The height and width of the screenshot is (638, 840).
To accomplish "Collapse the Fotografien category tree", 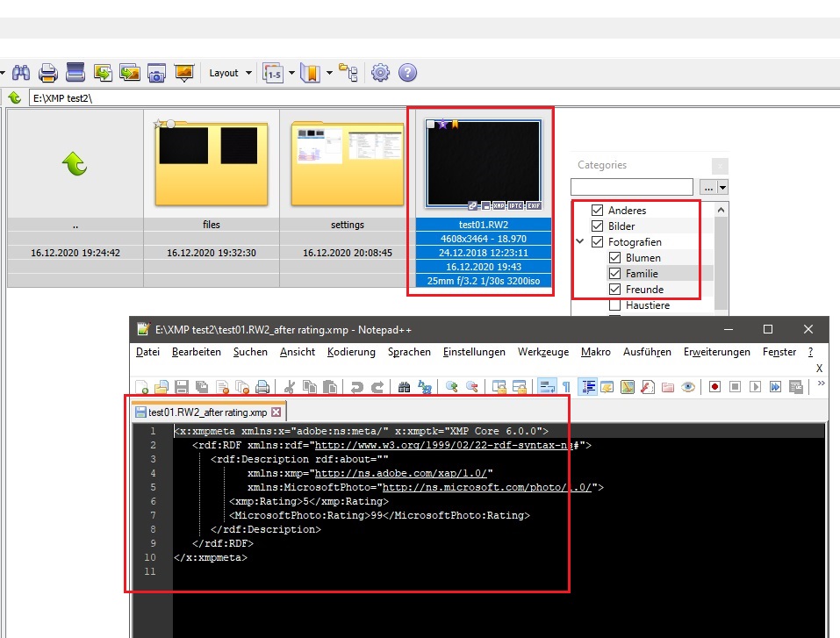I will tap(580, 242).
